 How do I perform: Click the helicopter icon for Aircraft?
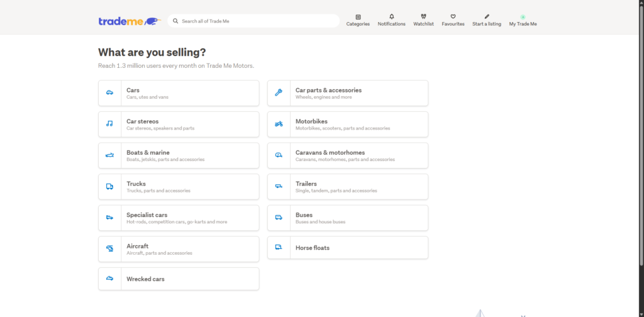click(x=109, y=249)
